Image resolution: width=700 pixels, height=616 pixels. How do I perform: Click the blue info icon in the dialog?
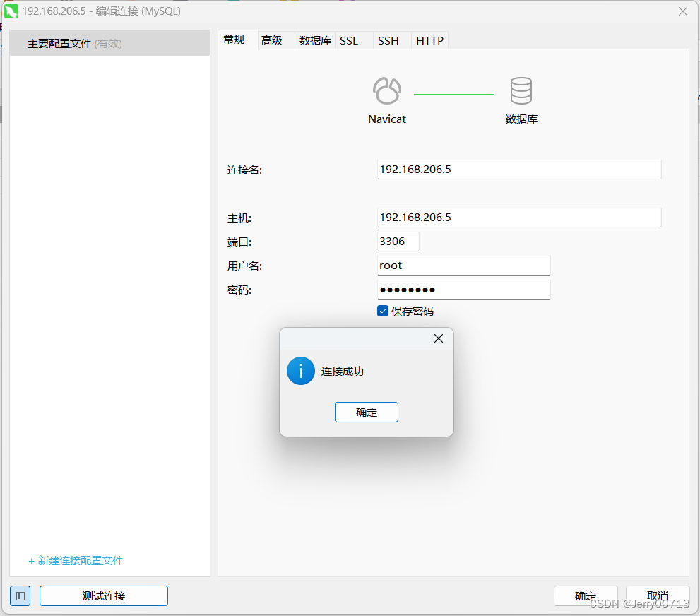point(300,371)
